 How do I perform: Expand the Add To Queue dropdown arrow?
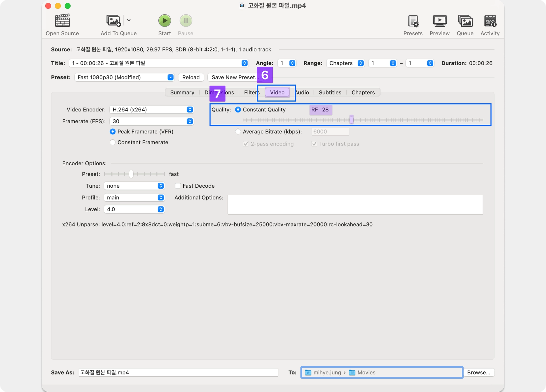[x=129, y=20]
